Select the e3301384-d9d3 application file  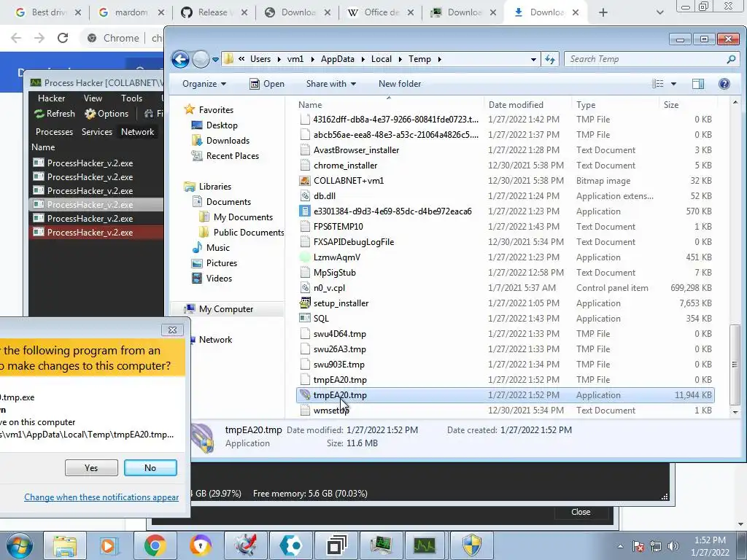[505, 211]
